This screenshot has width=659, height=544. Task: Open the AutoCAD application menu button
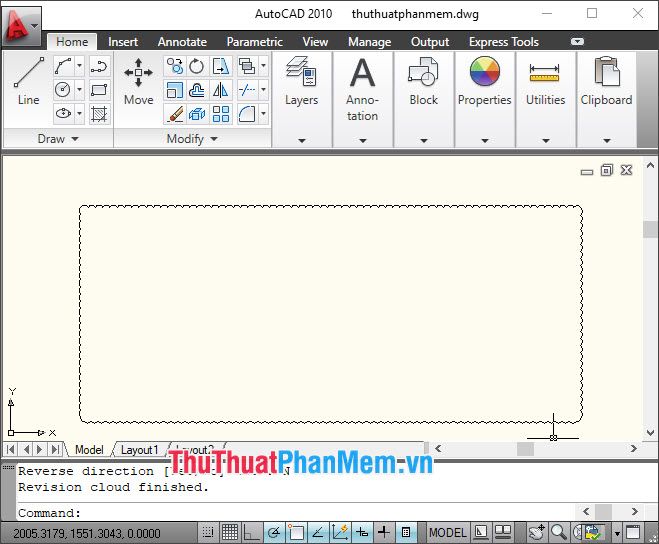22,26
